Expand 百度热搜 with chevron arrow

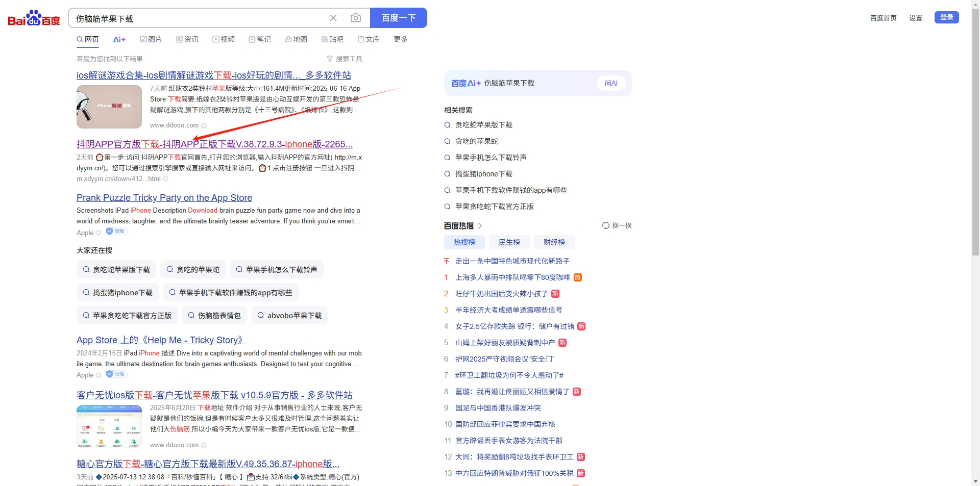(480, 226)
